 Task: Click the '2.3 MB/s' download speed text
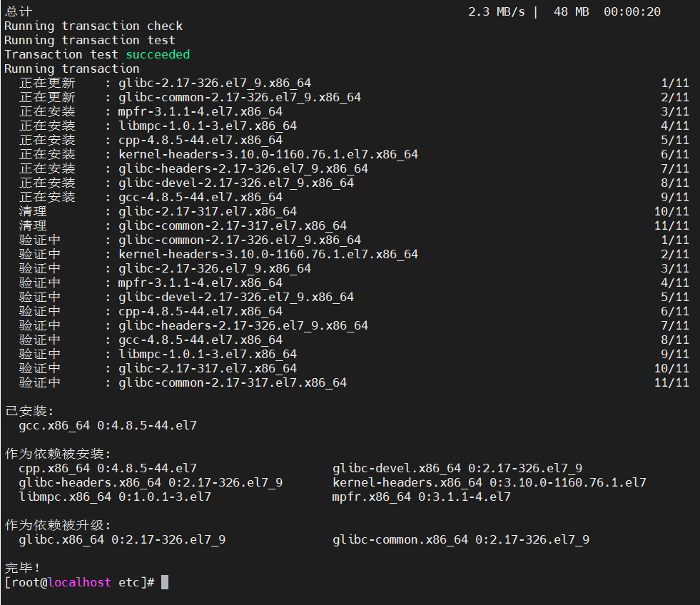point(496,11)
